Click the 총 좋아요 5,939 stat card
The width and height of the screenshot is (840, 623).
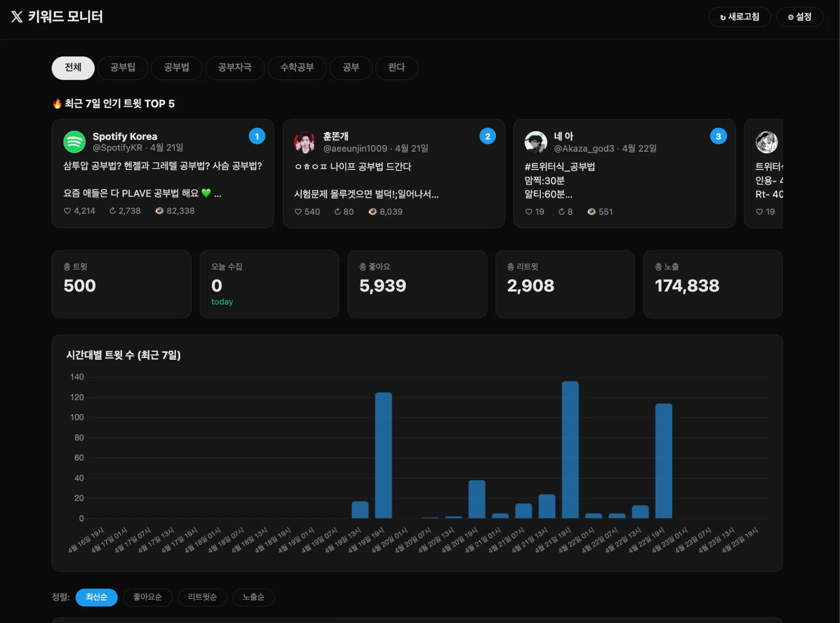point(417,284)
